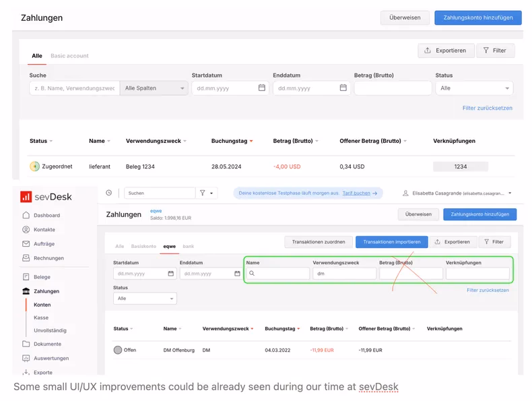Viewport: 532px width, 401px height.
Task: Click upper Exportieren button
Action: [x=446, y=51]
